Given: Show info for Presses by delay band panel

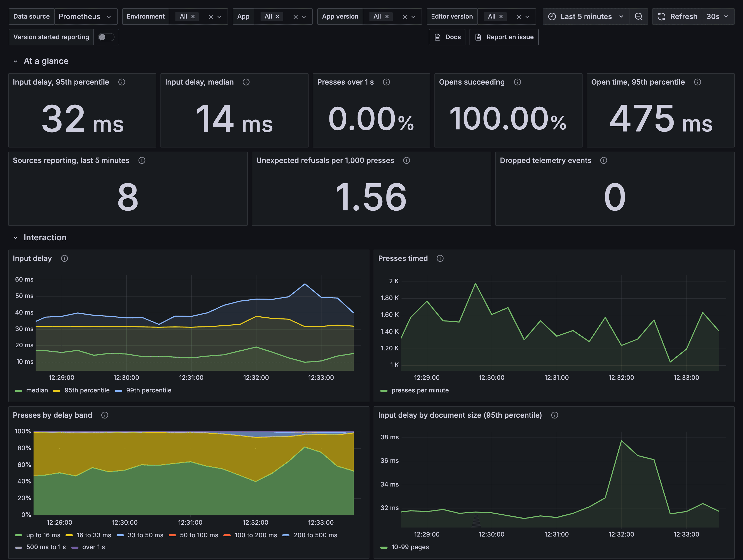Looking at the screenshot, I should [x=105, y=415].
